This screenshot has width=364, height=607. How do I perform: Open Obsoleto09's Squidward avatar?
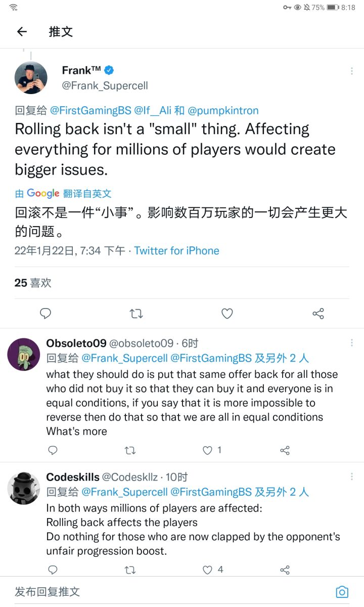point(24,354)
